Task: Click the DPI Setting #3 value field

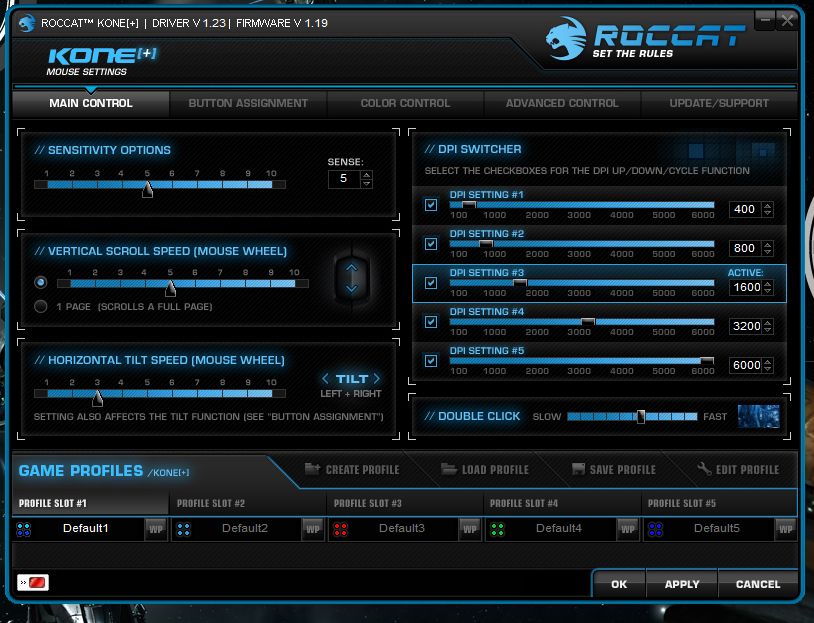Action: point(745,287)
